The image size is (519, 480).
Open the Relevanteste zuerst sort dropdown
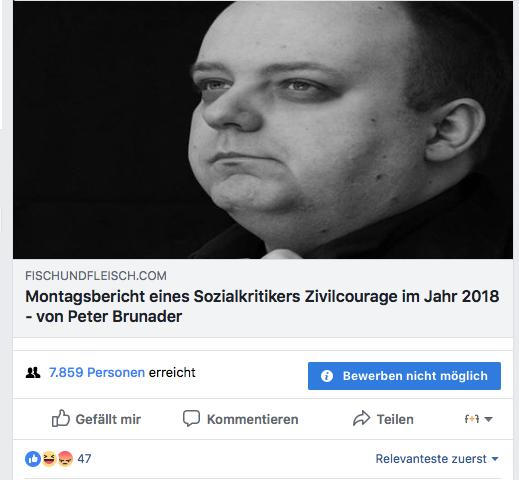[x=437, y=459]
